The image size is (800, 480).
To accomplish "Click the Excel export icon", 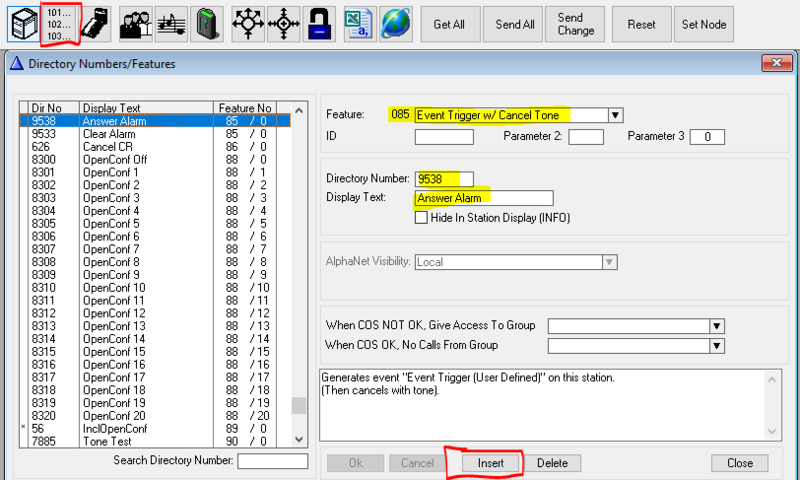I will pyautogui.click(x=360, y=24).
